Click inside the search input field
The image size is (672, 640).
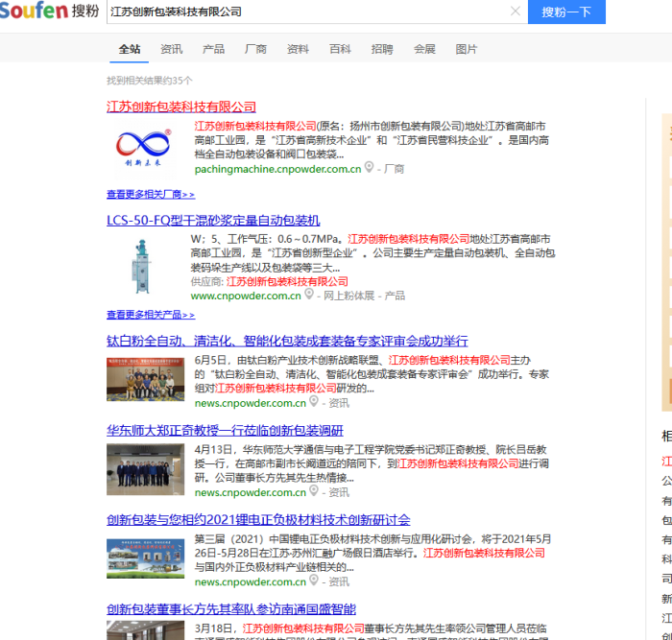[307, 12]
